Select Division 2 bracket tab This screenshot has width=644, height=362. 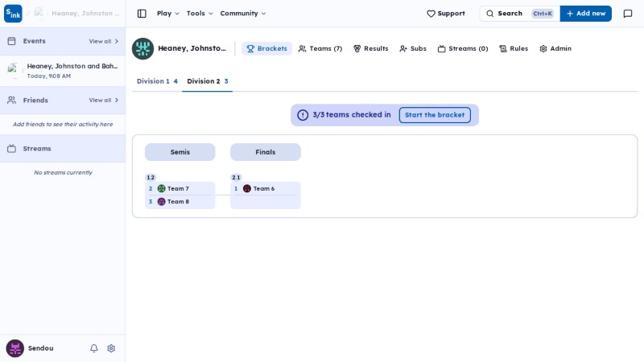[x=208, y=81]
